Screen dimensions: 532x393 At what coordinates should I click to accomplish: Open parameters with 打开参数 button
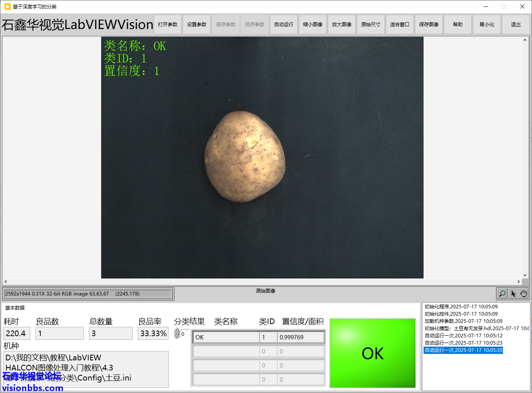[168, 25]
